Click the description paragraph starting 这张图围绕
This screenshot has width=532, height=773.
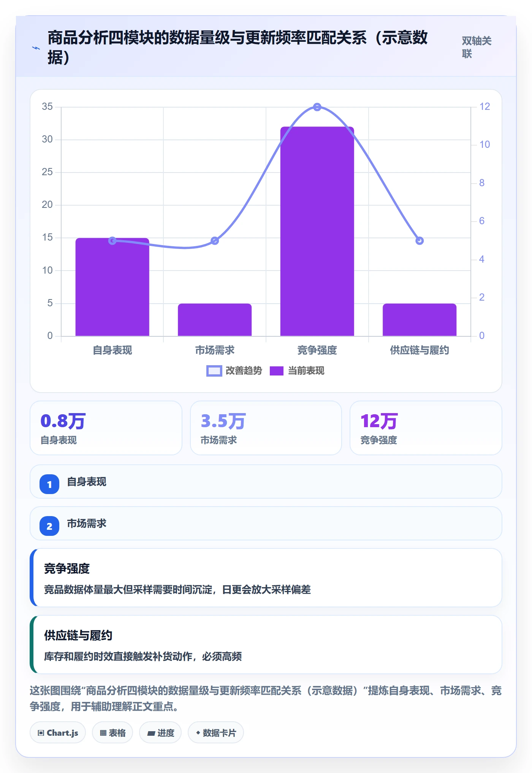(x=266, y=699)
